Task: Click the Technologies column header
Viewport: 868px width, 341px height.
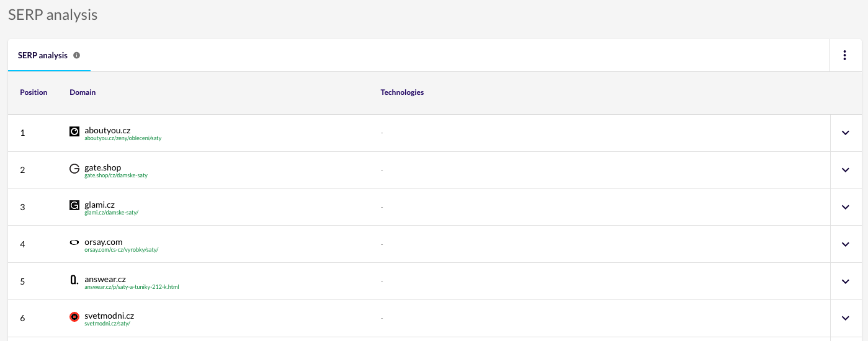Action: point(402,92)
